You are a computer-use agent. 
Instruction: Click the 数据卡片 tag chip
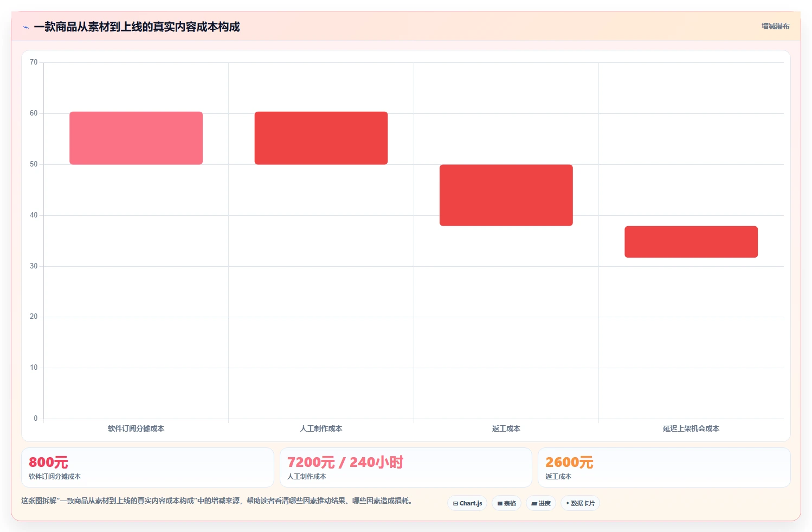(x=580, y=503)
